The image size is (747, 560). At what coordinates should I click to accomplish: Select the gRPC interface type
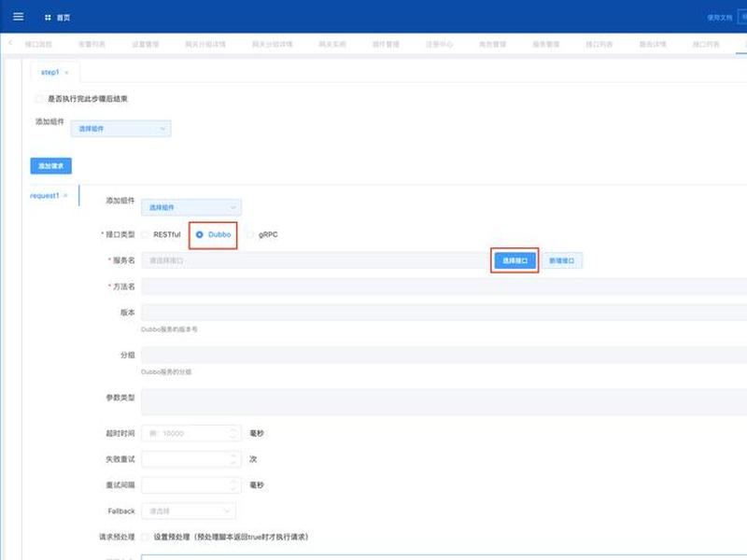tap(250, 234)
